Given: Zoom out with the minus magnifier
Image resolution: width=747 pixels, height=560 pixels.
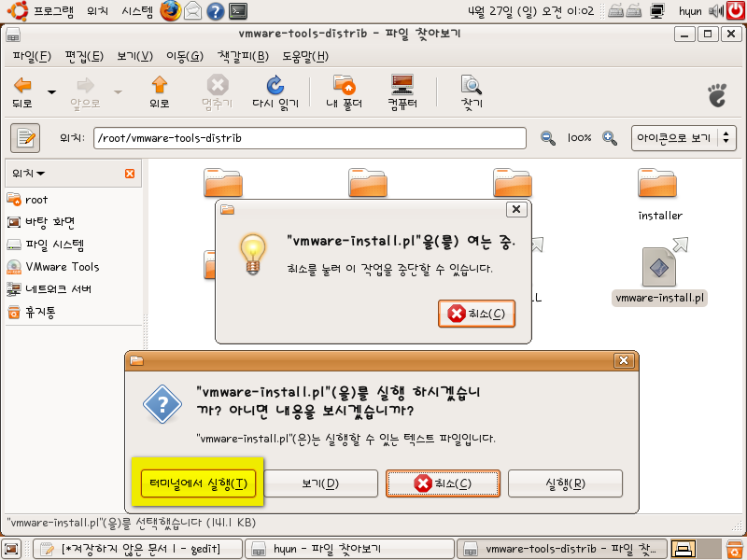Looking at the screenshot, I should coord(548,138).
